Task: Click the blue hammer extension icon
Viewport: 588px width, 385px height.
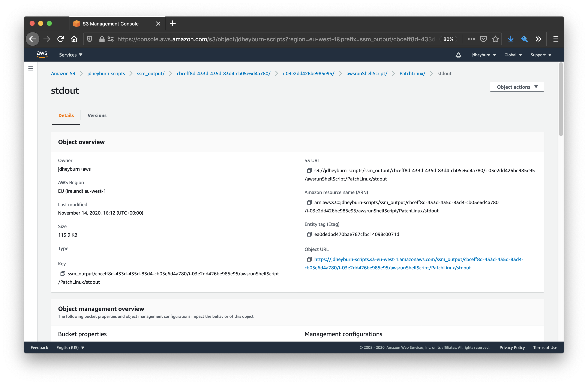Action: tap(525, 39)
